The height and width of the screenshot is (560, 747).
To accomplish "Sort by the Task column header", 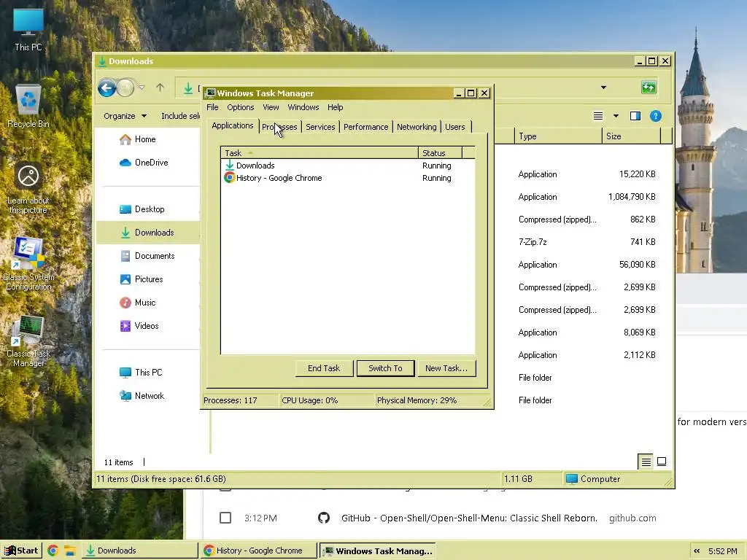I will point(320,153).
